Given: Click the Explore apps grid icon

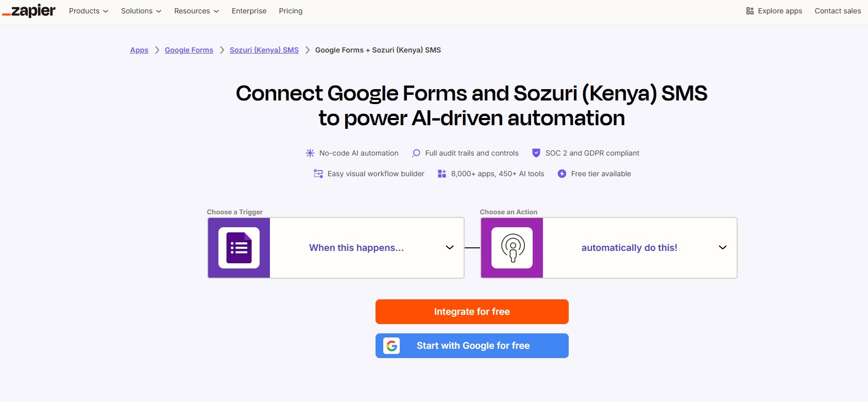Looking at the screenshot, I should (750, 11).
